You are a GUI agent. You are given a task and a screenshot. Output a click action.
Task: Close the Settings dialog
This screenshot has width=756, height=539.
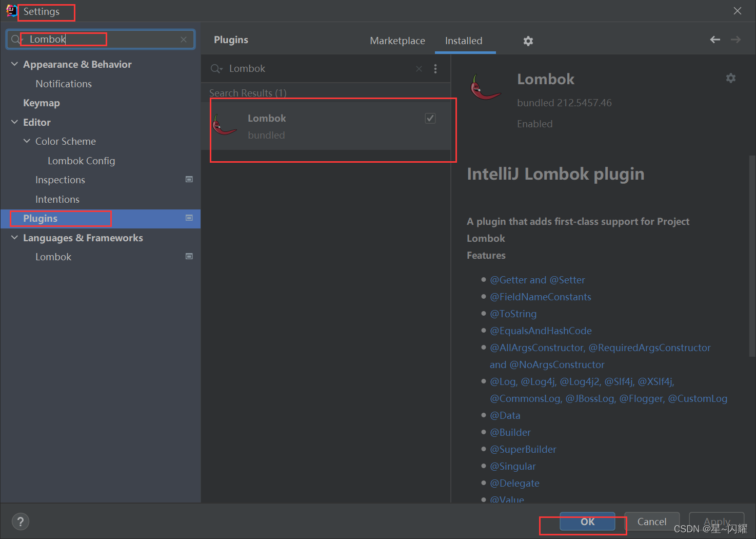[738, 11]
